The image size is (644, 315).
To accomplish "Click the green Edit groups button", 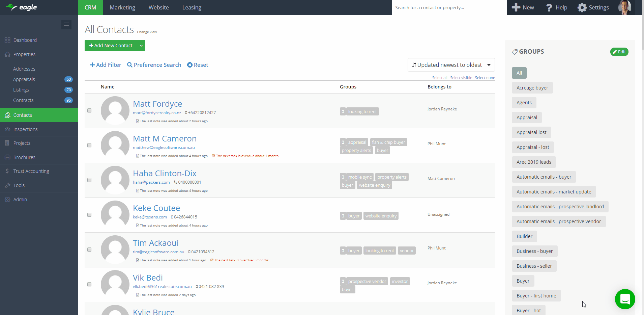I will click(x=619, y=52).
